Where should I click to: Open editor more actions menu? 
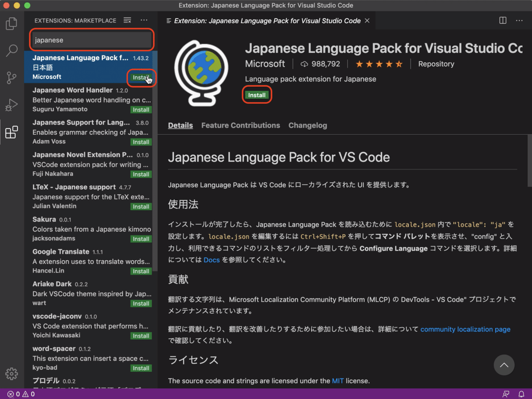point(519,20)
